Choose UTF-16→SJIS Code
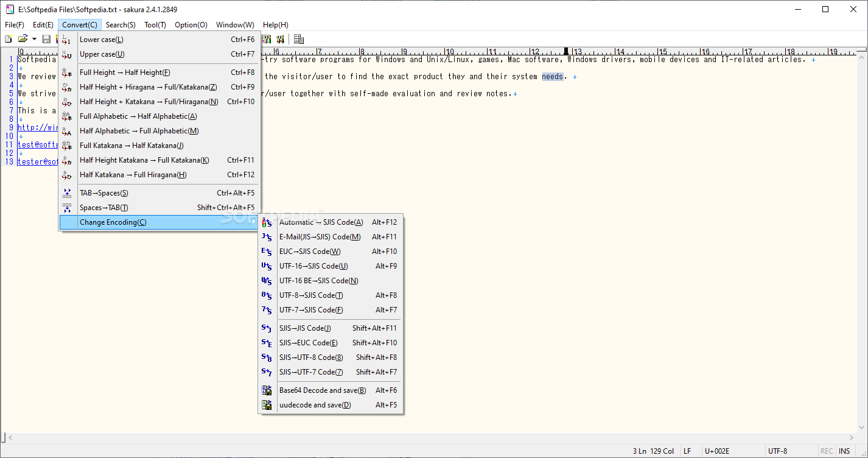868x458 pixels. pyautogui.click(x=331, y=266)
